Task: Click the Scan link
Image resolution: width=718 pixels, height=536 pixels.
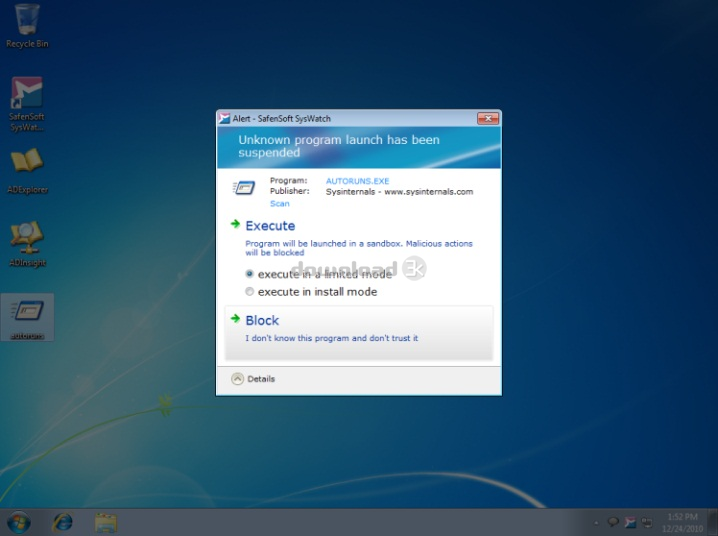Action: coord(280,204)
